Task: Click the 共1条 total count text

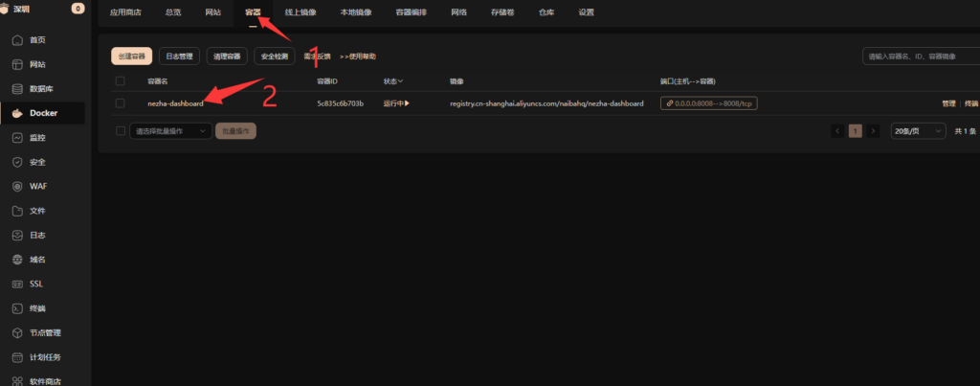Action: pyautogui.click(x=965, y=131)
